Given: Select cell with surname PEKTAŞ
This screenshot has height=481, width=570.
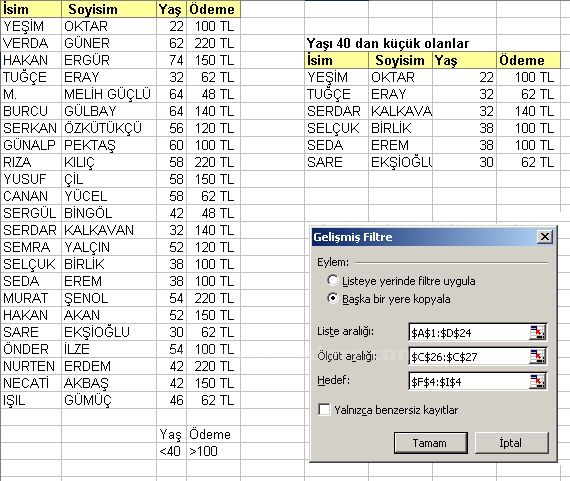Looking at the screenshot, I should [109, 145].
